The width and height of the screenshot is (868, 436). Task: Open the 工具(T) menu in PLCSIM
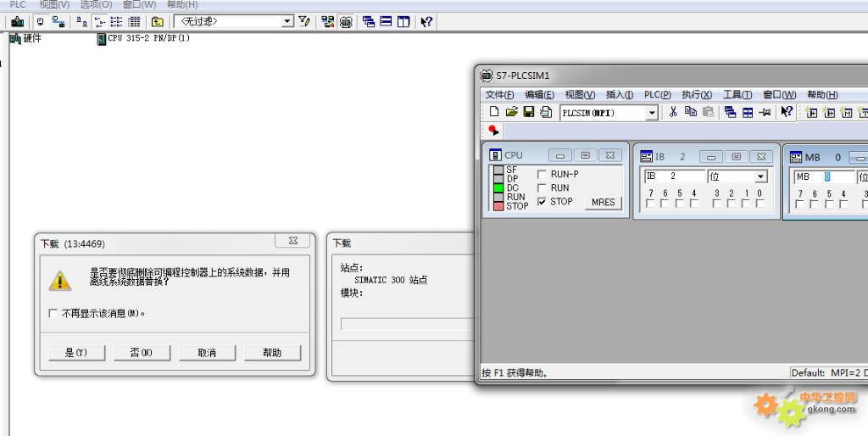737,95
